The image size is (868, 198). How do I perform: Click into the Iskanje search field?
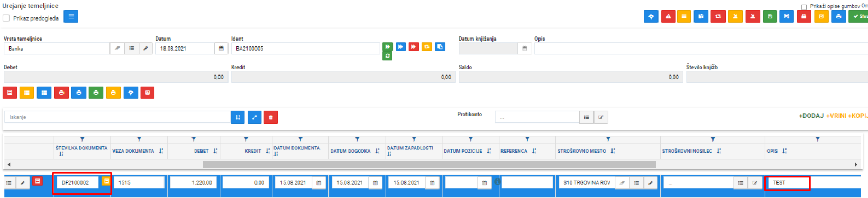pos(117,117)
